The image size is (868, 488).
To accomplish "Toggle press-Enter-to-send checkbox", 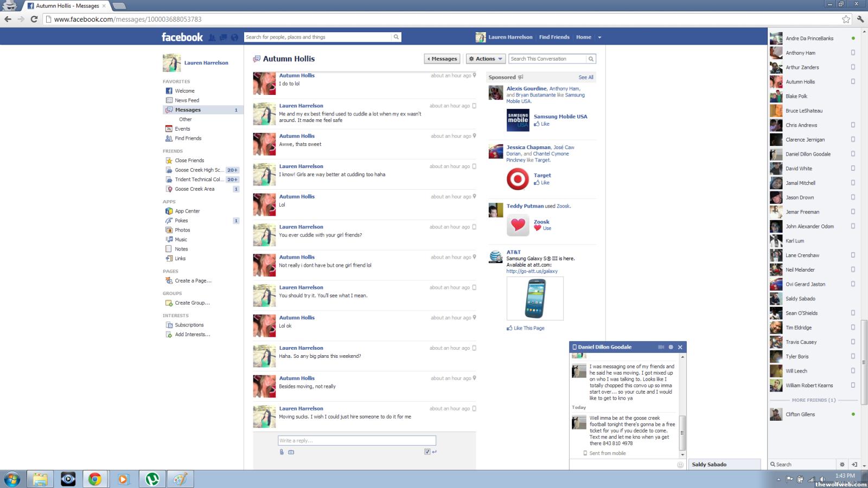I will pyautogui.click(x=427, y=452).
